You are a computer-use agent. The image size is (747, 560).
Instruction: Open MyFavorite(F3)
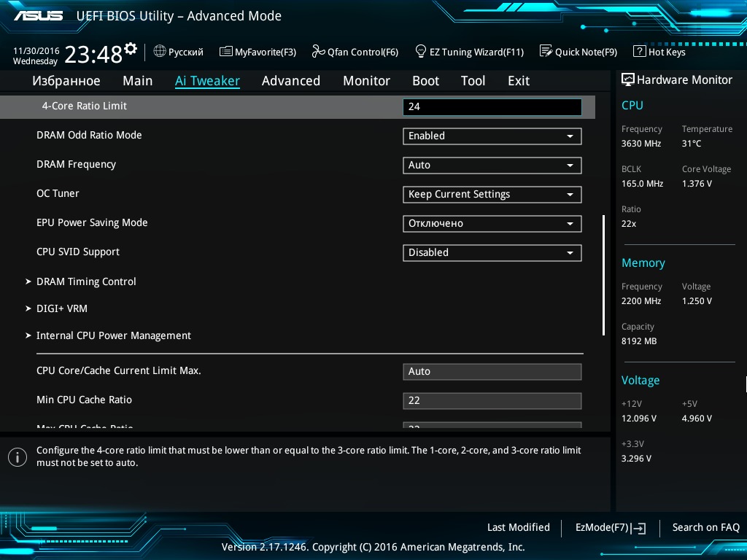pos(258,52)
